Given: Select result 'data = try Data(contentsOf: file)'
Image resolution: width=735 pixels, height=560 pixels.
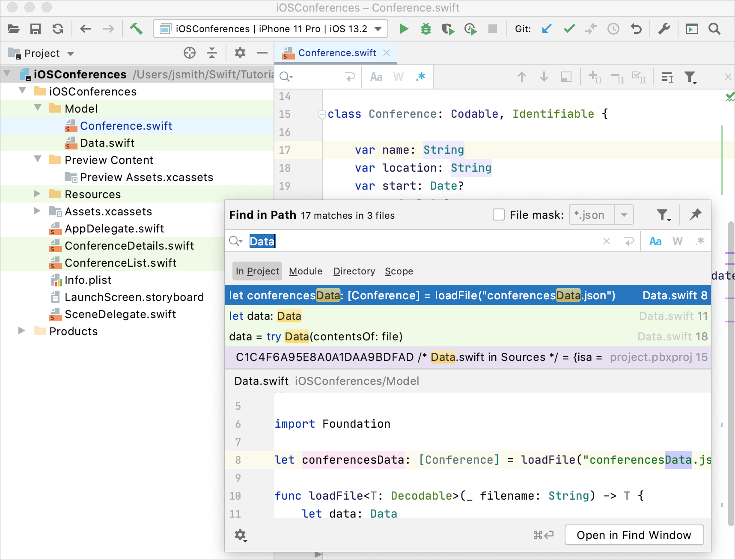Looking at the screenshot, I should [467, 337].
